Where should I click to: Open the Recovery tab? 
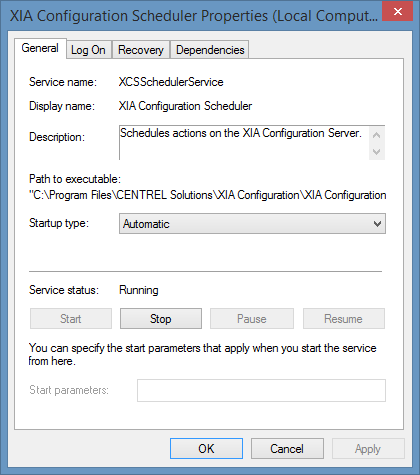point(141,50)
